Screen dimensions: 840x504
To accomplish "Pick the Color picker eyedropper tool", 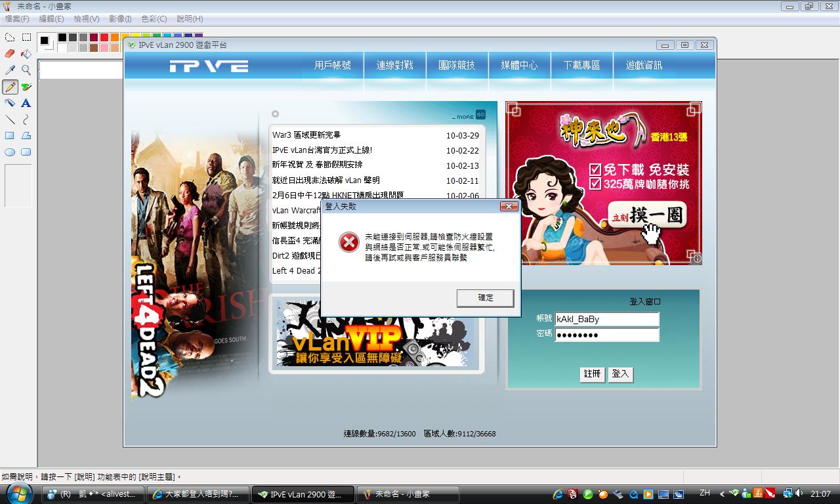I will click(x=10, y=70).
